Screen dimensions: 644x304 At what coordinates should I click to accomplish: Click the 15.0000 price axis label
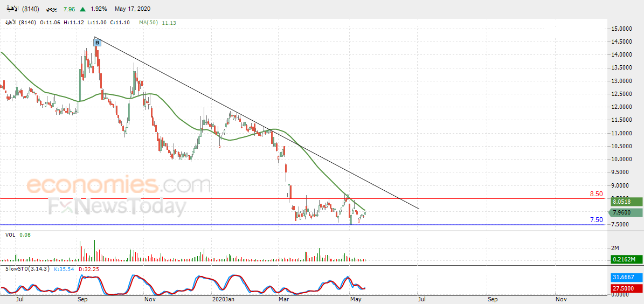tap(620, 29)
